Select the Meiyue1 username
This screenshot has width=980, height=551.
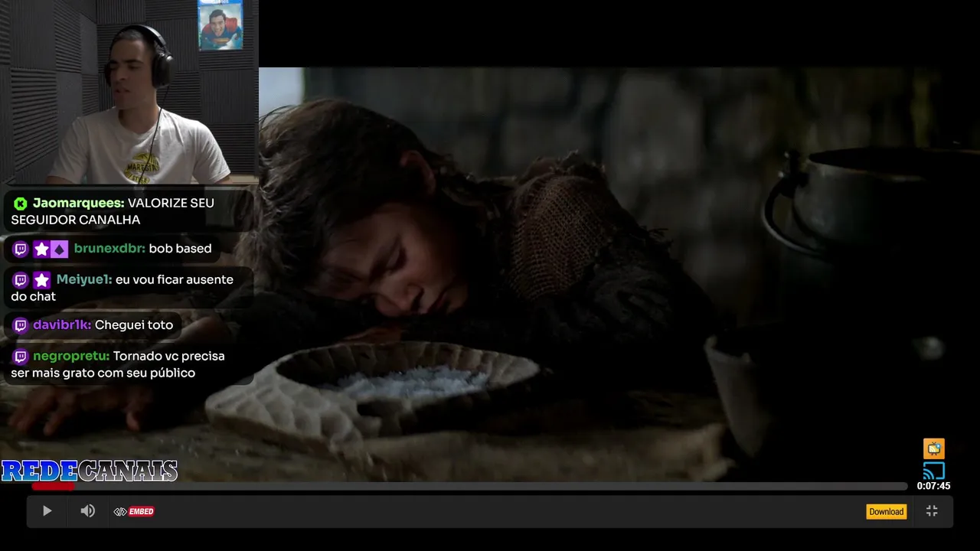(84, 279)
